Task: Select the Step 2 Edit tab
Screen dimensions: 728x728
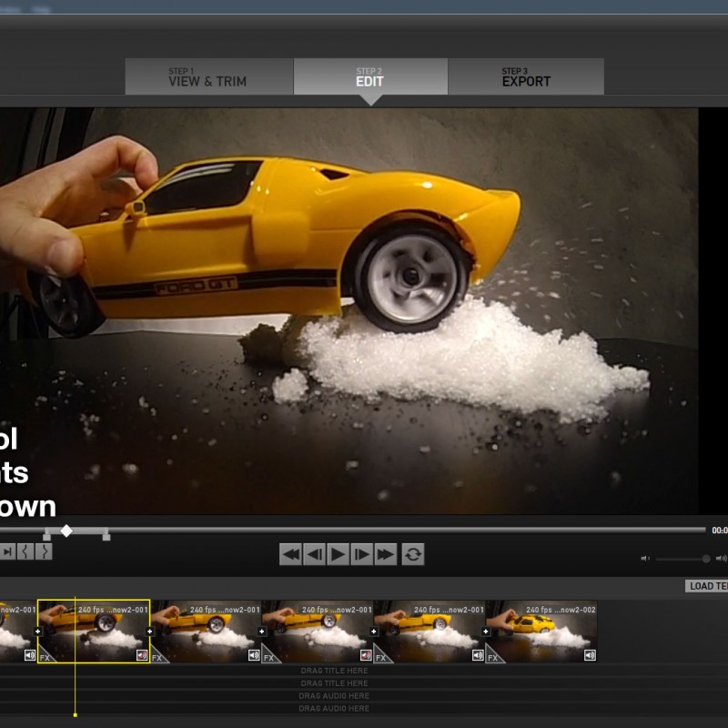Action: tap(369, 77)
